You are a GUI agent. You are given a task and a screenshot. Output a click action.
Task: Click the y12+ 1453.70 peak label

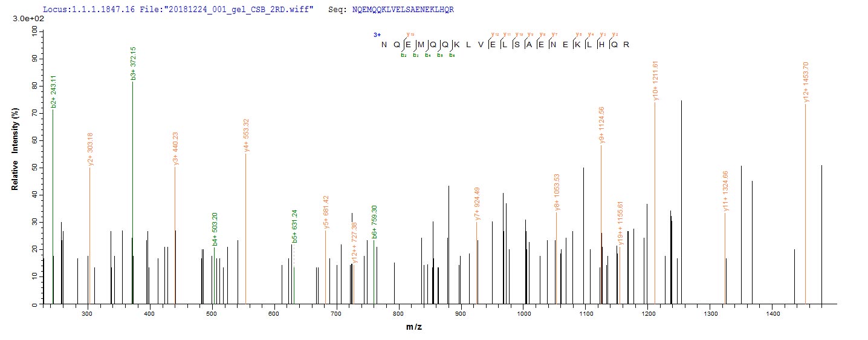[x=806, y=83]
